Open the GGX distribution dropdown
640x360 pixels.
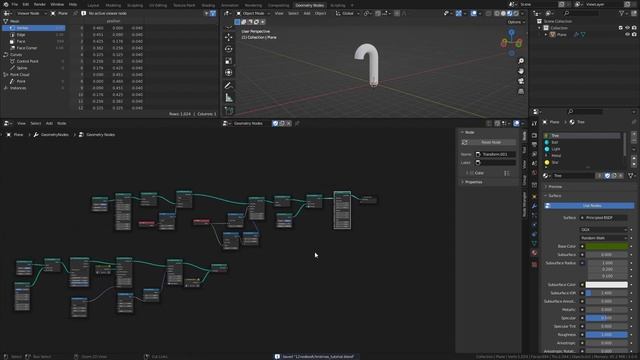point(604,230)
